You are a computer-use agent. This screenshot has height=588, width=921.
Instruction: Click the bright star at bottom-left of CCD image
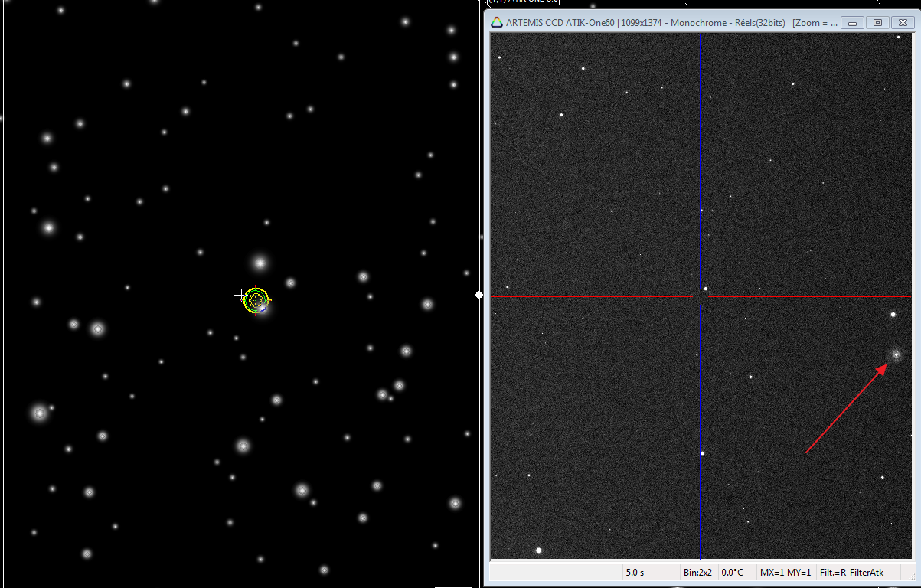(x=539, y=550)
